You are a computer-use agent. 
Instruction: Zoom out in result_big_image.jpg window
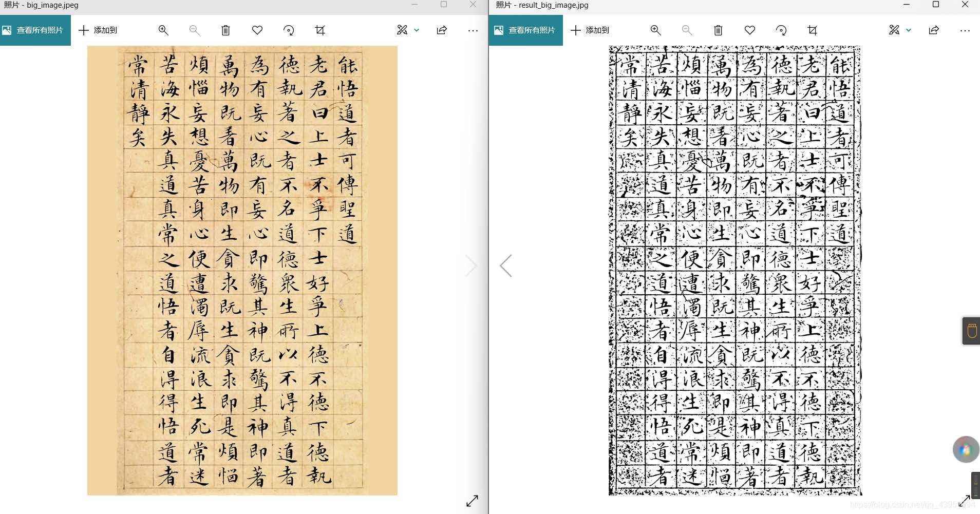pyautogui.click(x=687, y=30)
